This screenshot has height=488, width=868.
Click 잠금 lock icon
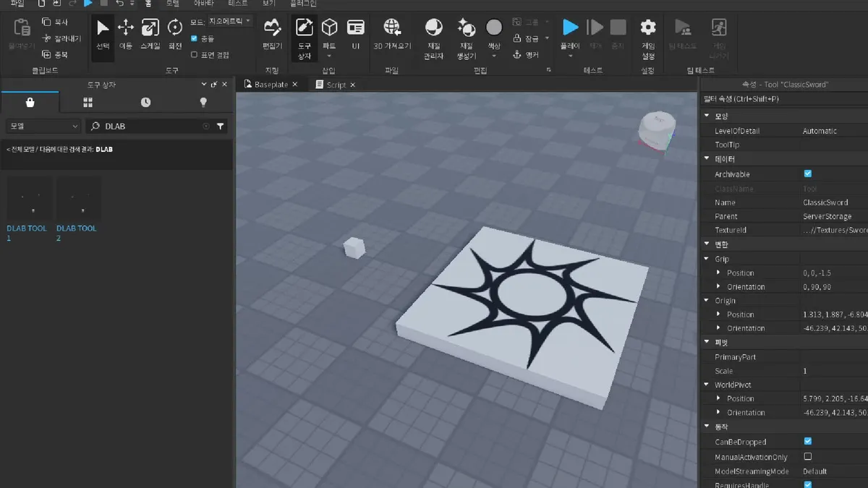click(517, 38)
